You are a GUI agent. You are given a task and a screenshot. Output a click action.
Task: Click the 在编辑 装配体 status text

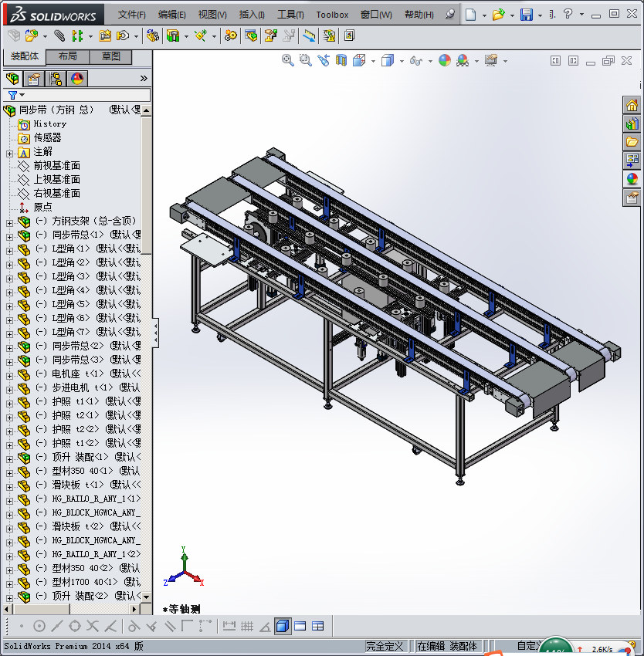(447, 646)
